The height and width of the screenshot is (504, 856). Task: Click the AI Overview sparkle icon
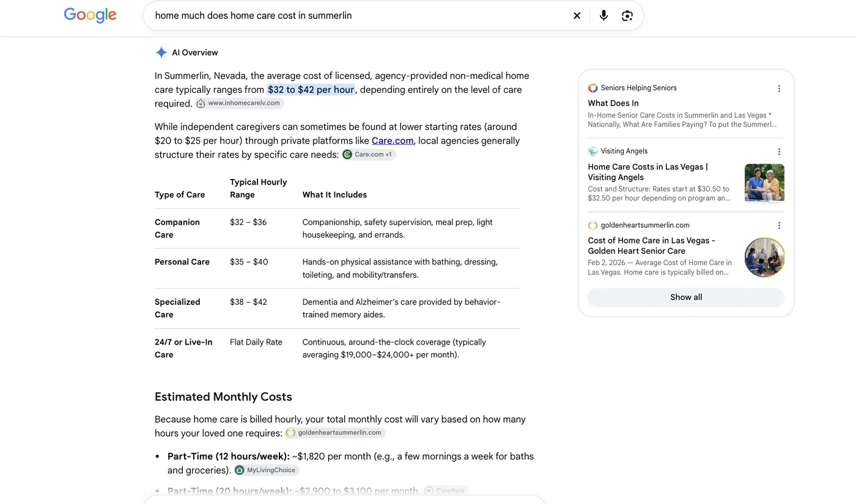pyautogui.click(x=161, y=53)
